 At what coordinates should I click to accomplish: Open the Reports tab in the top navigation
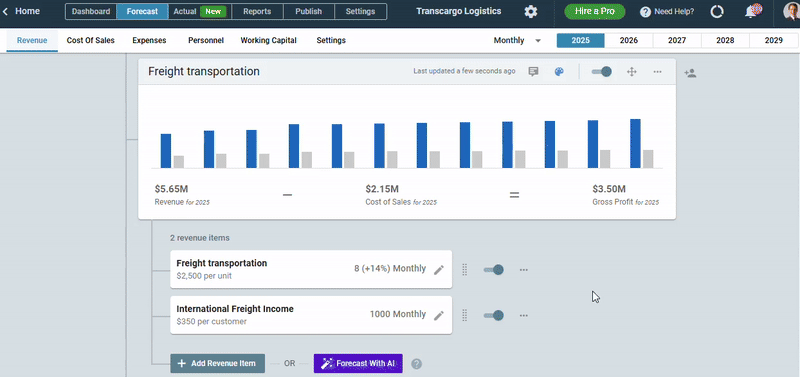tap(257, 11)
